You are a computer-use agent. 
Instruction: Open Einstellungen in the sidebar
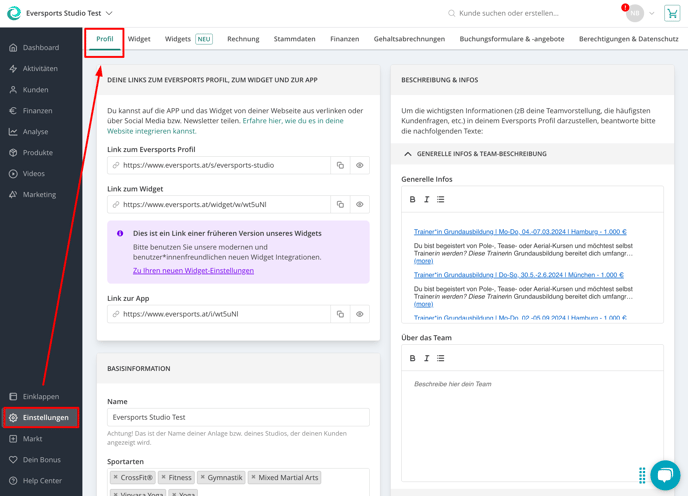tap(41, 417)
